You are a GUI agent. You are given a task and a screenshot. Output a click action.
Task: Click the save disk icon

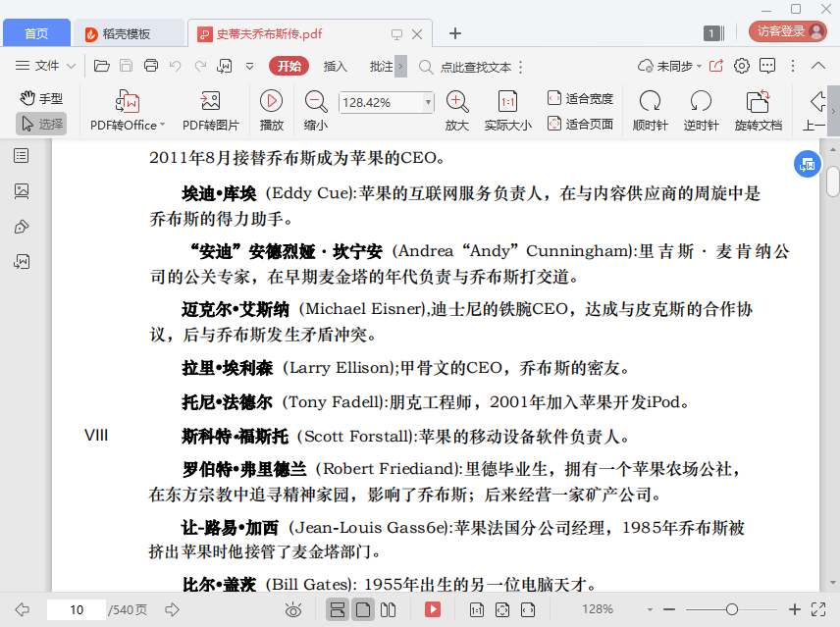click(x=126, y=66)
